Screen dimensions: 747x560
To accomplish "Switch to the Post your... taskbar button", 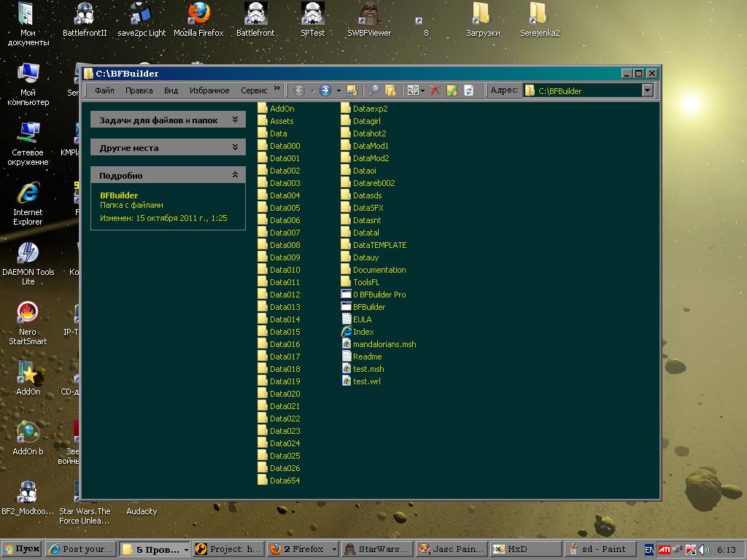I will [81, 549].
